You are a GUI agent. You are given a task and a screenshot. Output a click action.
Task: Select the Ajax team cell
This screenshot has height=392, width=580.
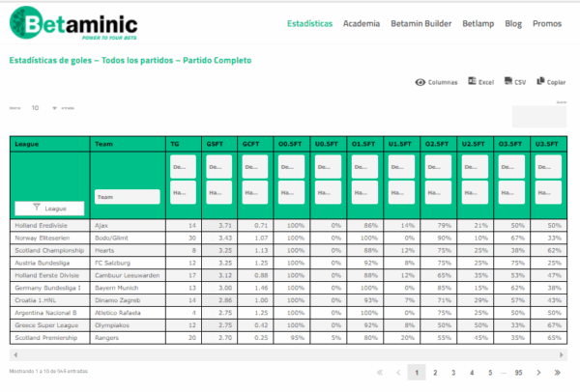coord(128,225)
